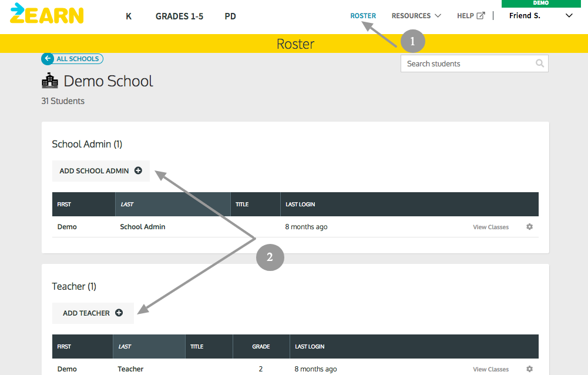588x375 pixels.
Task: Open settings gear for Demo School Admin
Action: pyautogui.click(x=529, y=227)
